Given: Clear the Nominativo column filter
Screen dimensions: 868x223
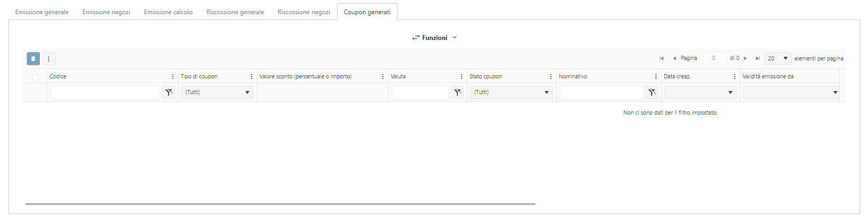Looking at the screenshot, I should click(x=652, y=93).
